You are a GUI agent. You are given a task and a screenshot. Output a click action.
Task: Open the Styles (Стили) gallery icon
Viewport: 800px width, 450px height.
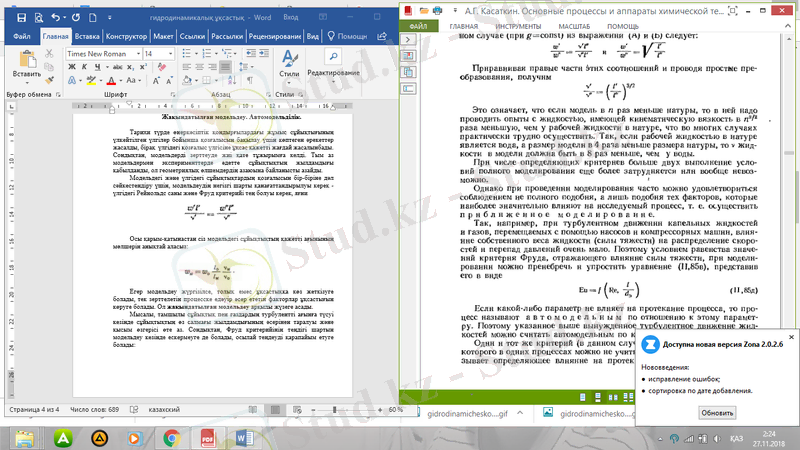289,60
